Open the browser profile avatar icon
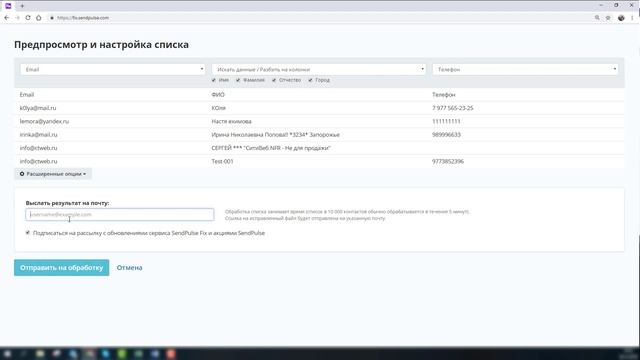 (x=621, y=18)
